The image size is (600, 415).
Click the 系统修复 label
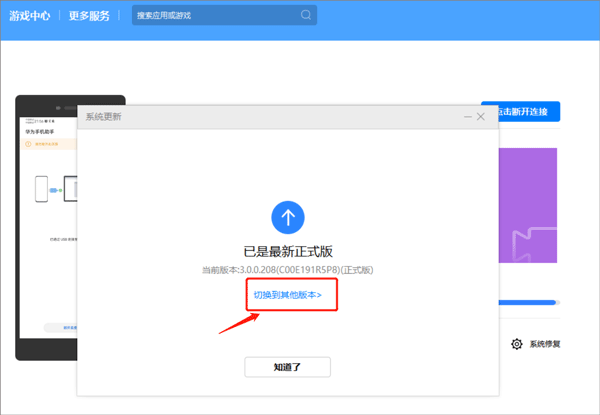545,344
